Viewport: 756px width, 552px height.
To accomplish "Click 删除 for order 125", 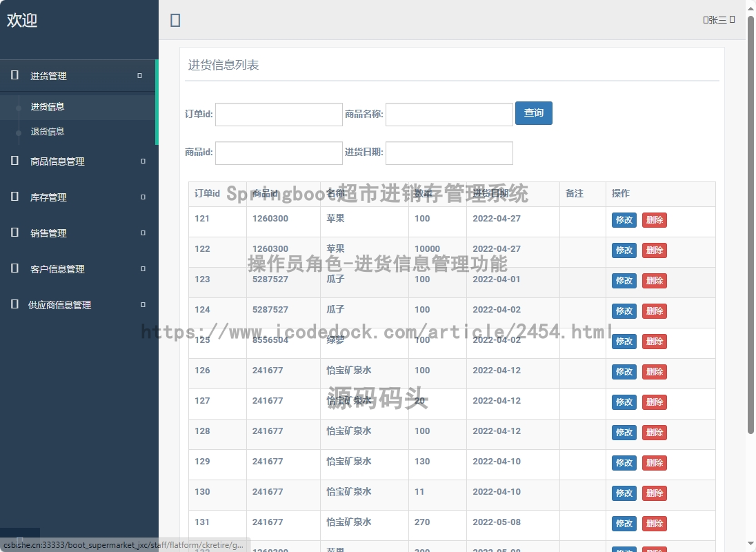I will pyautogui.click(x=655, y=342).
